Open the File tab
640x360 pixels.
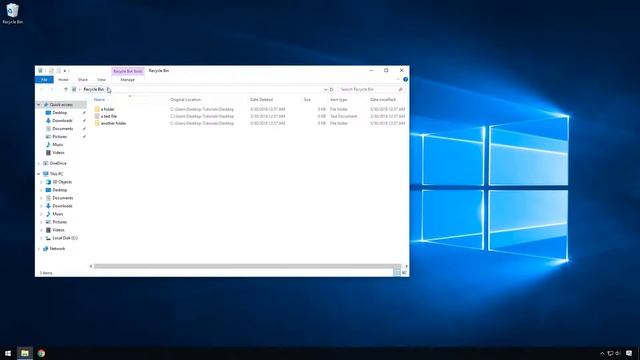[x=44, y=80]
